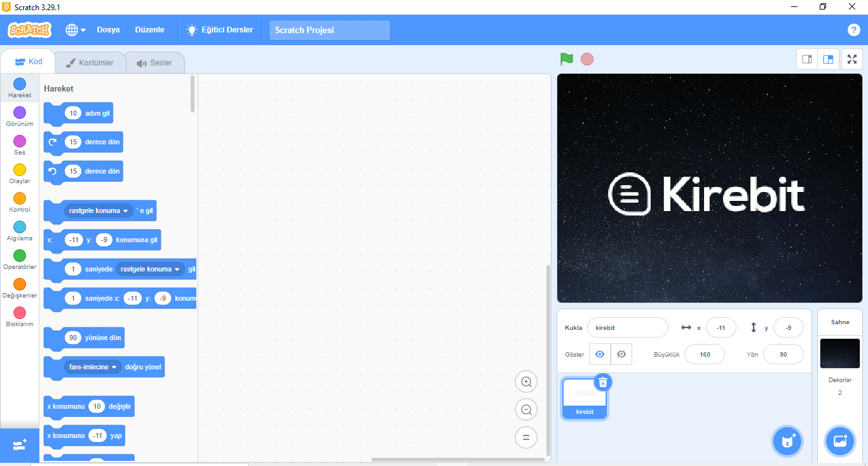The height and width of the screenshot is (466, 868).
Task: Enter full screen stage mode
Action: coord(852,59)
